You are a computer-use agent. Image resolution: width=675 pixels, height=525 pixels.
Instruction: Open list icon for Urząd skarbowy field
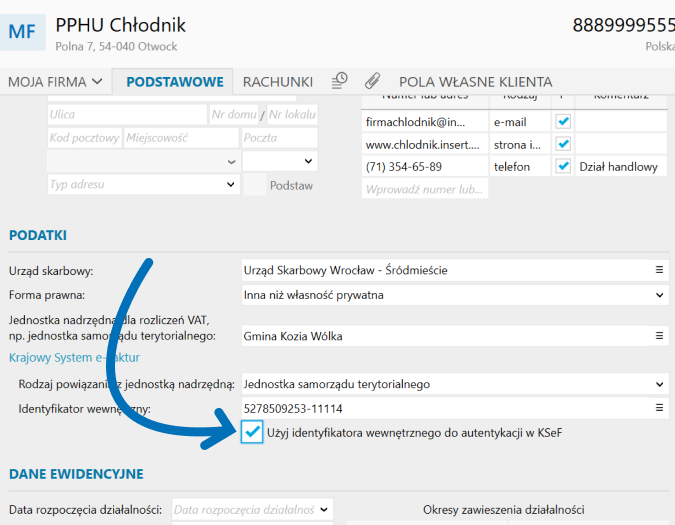tap(659, 270)
